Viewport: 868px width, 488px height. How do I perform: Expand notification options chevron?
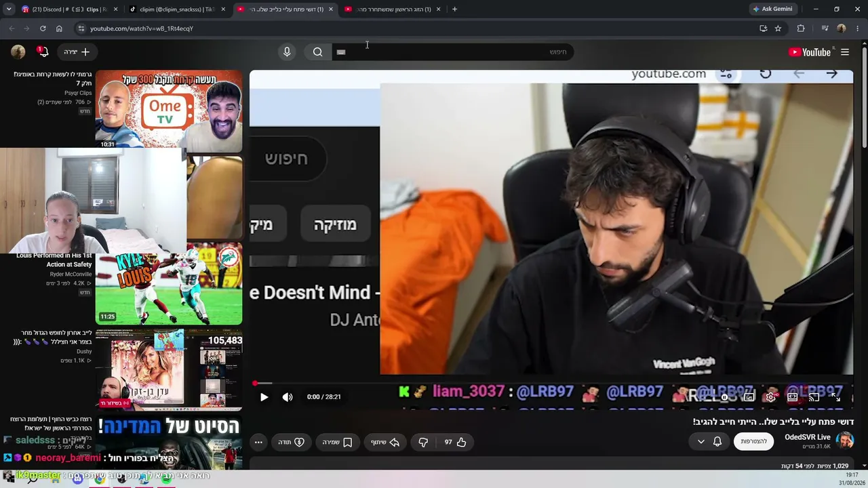pos(701,442)
